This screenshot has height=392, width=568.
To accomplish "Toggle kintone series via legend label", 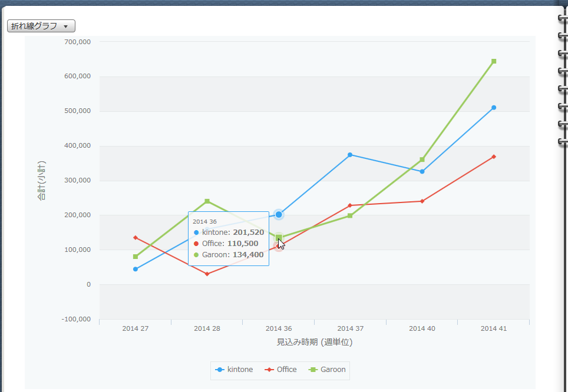I will (240, 370).
